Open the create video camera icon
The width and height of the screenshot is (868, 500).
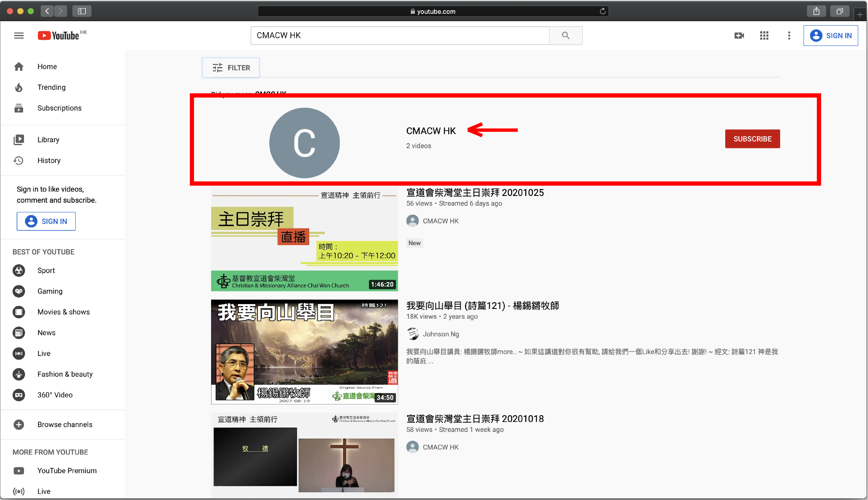coord(739,36)
